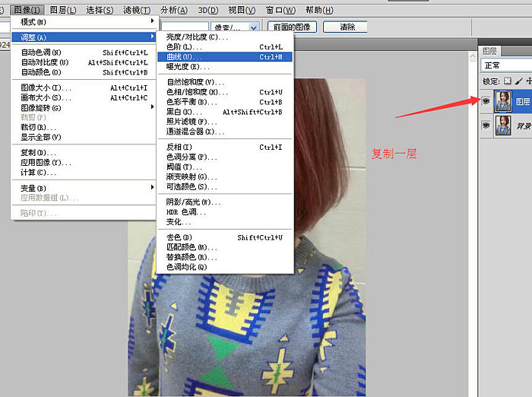Screen dimensions: 532x397
Task: Open the 3D(D) menu
Action: [208, 10]
